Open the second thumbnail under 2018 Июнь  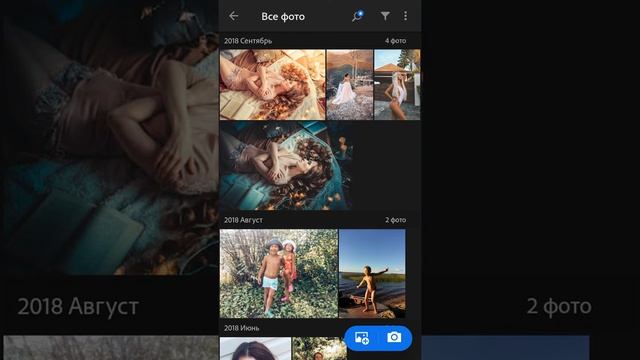point(320,349)
